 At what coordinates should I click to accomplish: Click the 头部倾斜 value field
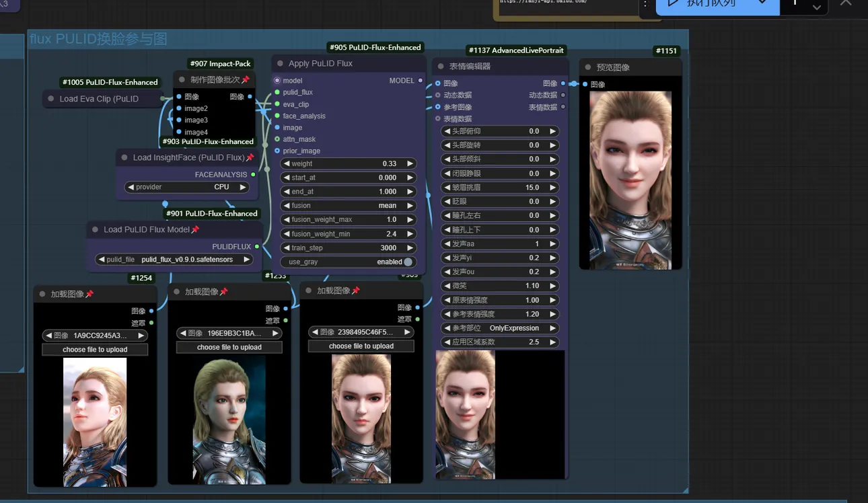pos(500,159)
